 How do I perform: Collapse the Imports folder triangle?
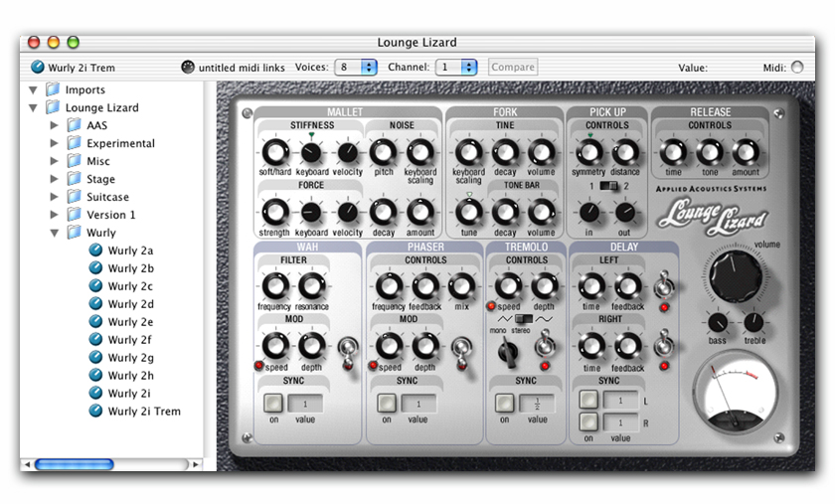pyautogui.click(x=33, y=89)
